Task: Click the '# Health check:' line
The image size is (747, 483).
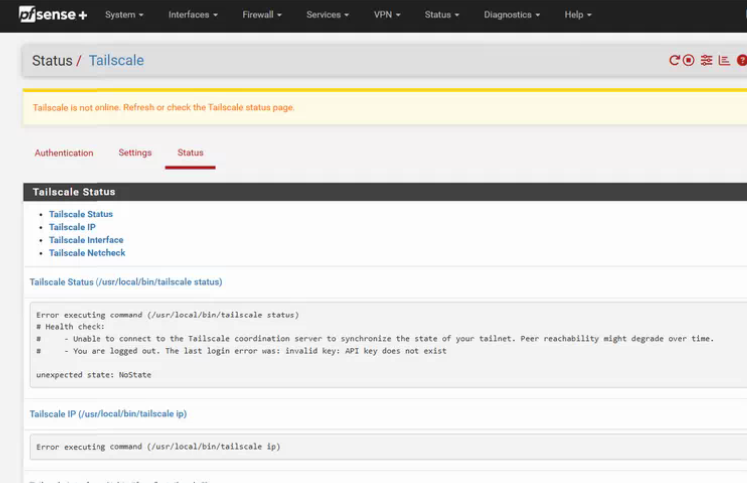Action: tap(70, 327)
